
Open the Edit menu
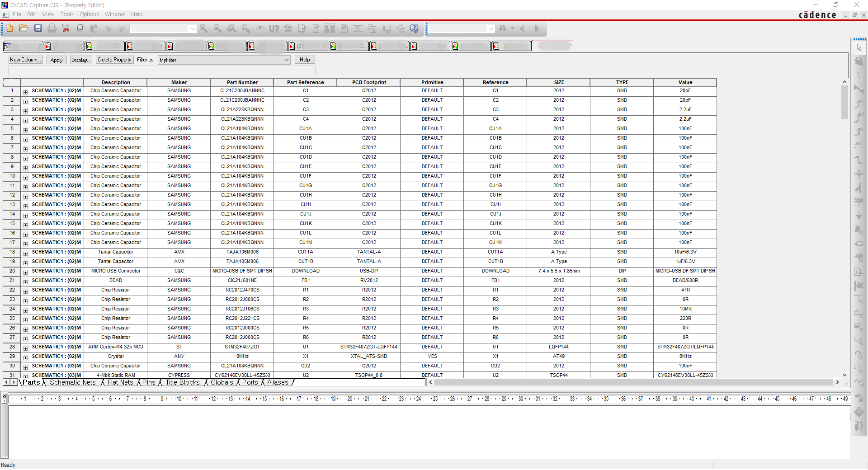pos(32,14)
